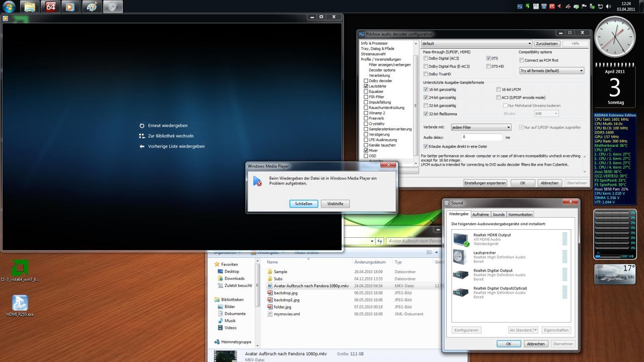Enable DTS-HD pass-through
644x362 pixels.
488,66
